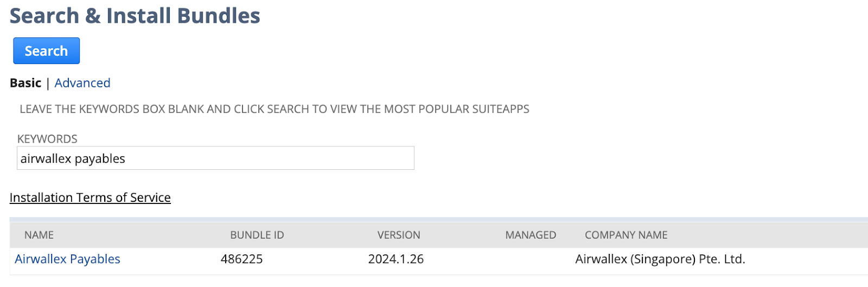Open the Installation Terms of Service link

coord(90,197)
